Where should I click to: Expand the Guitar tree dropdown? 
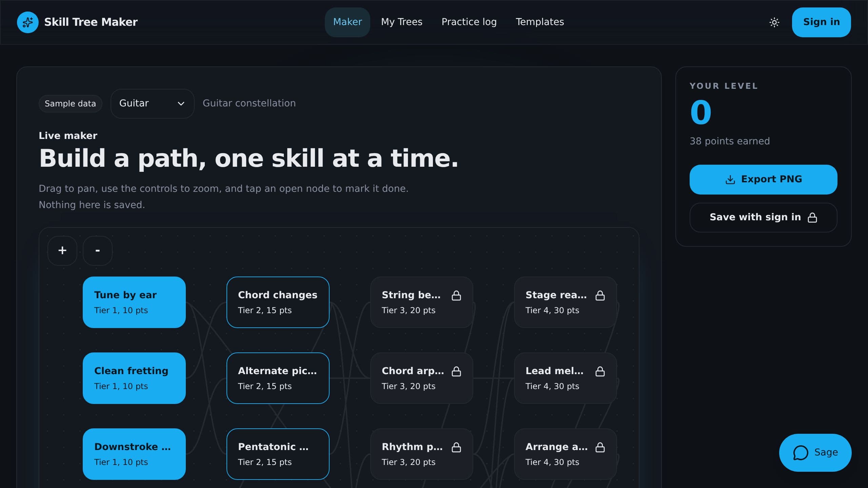coord(152,103)
